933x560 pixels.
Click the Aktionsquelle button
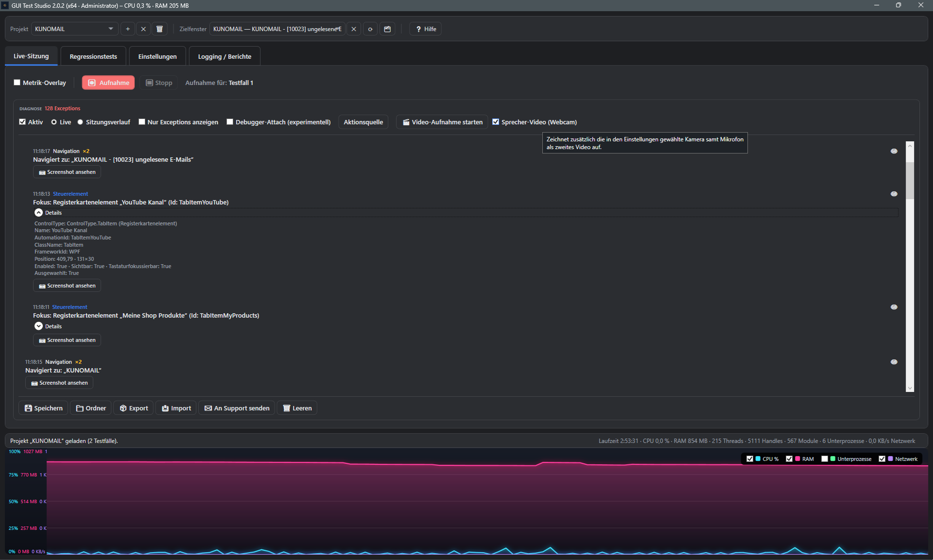click(363, 122)
